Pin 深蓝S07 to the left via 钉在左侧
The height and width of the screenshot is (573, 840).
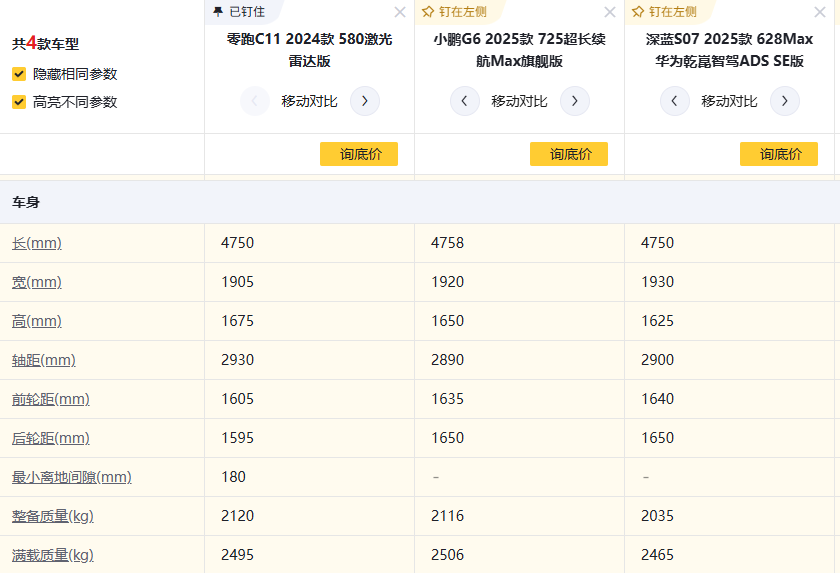(664, 12)
